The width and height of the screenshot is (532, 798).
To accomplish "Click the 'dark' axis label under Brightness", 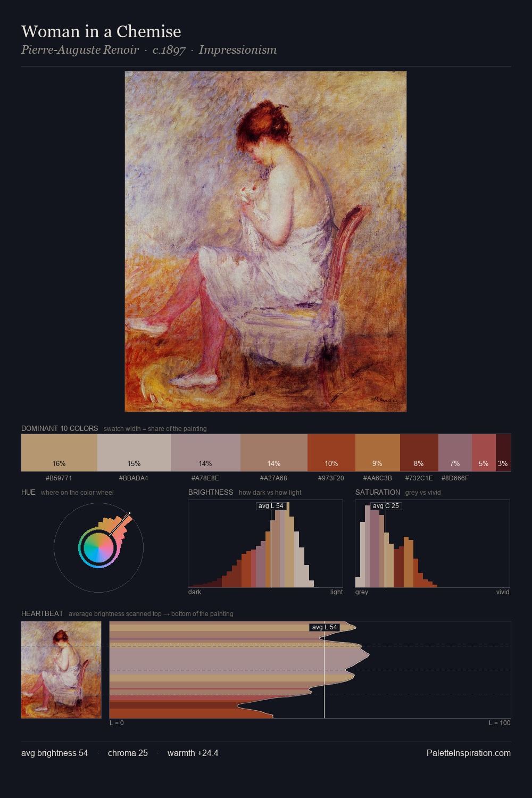I will coord(195,592).
